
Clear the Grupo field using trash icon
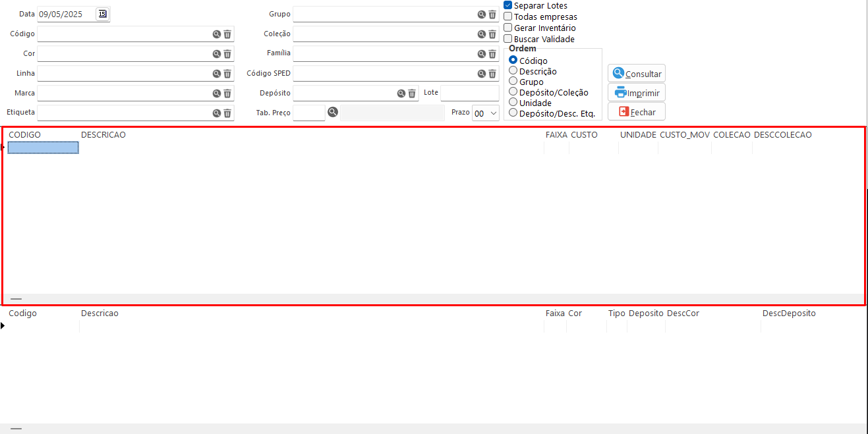pos(492,14)
